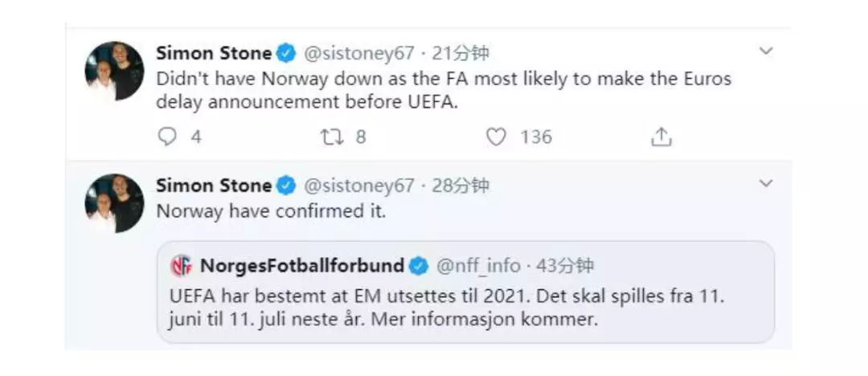Share the Euros delay tweet

click(661, 137)
